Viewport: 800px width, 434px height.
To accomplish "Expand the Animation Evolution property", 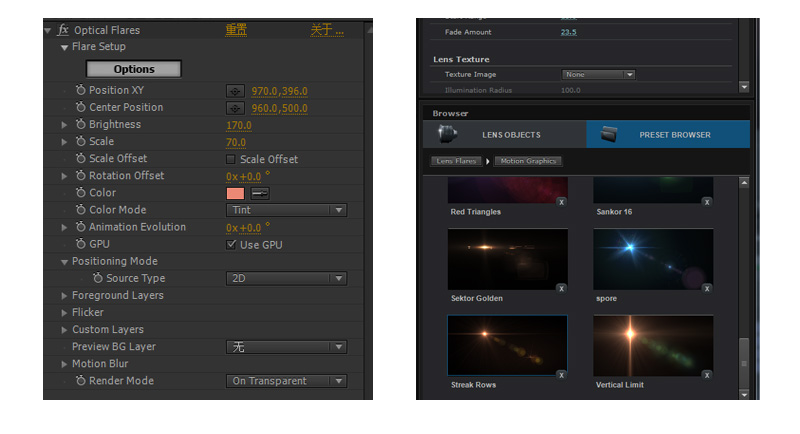I will (x=64, y=227).
